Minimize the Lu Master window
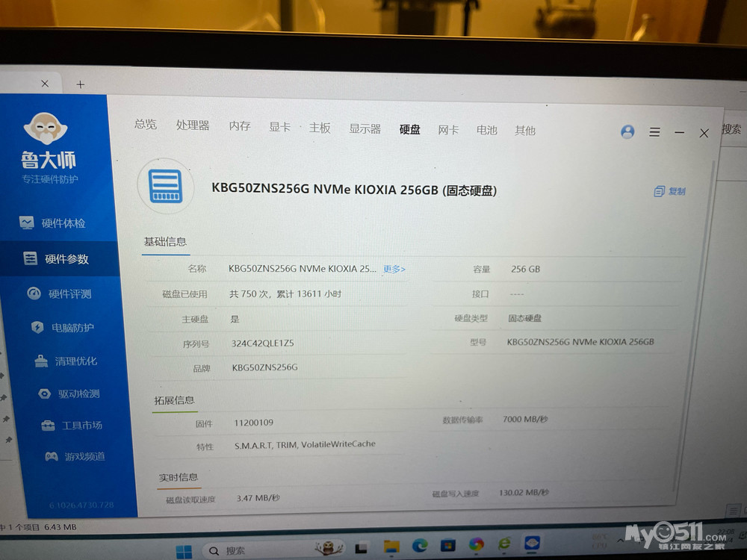 [679, 132]
